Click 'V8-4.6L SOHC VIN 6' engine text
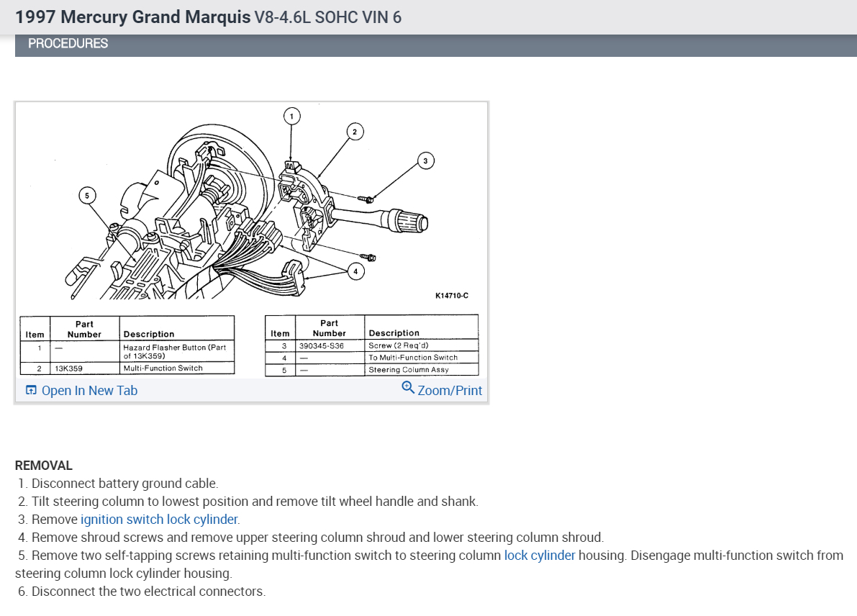 [328, 17]
